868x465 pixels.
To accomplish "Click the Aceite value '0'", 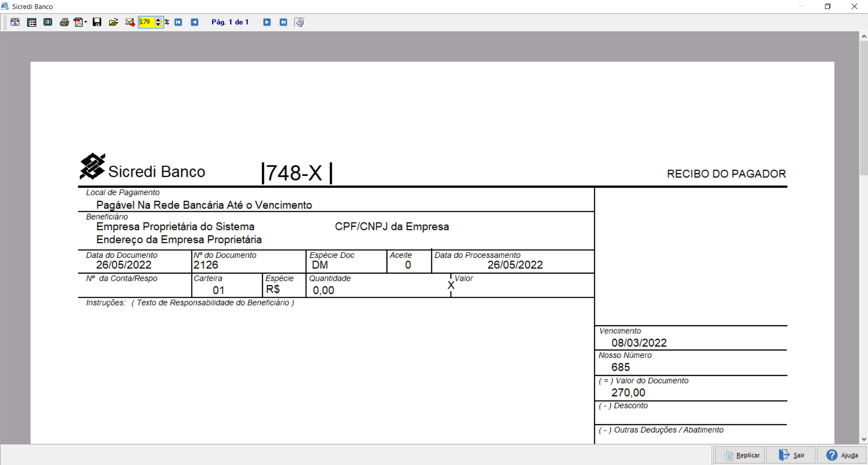I will [x=408, y=265].
